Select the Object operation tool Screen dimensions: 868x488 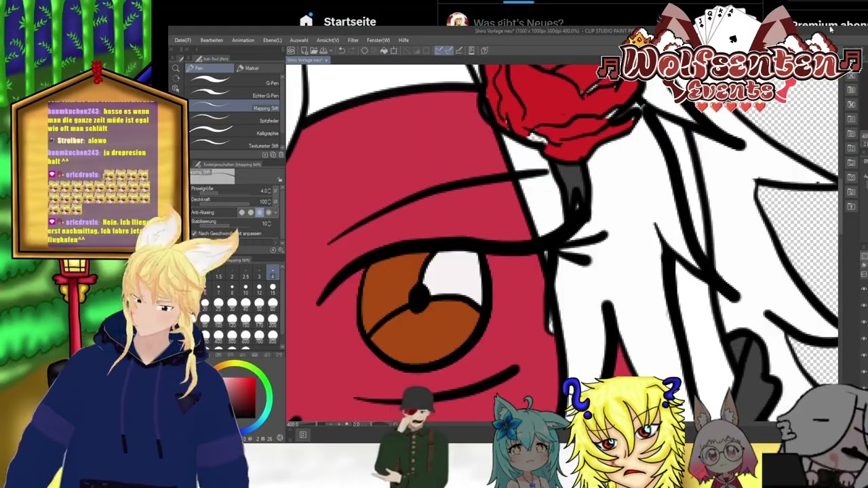click(x=176, y=89)
